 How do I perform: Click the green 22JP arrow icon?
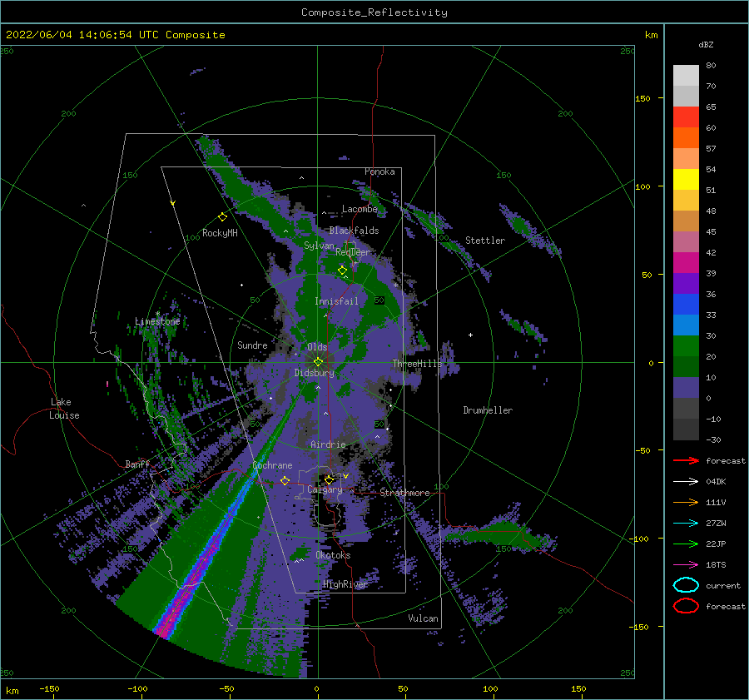point(686,544)
